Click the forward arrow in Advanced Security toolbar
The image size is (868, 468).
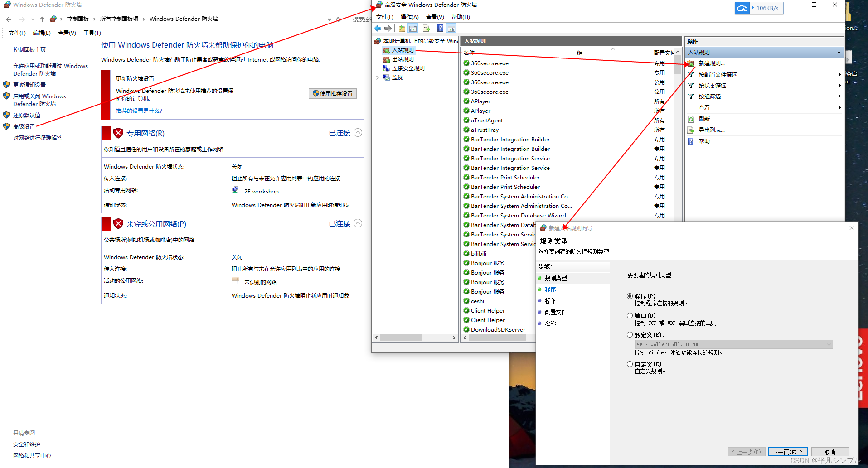(x=388, y=29)
